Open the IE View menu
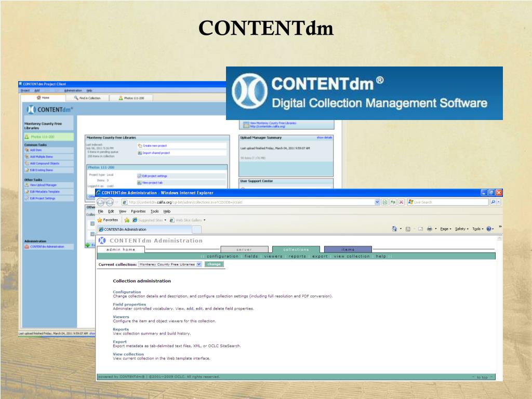This screenshot has height=399, width=532. point(123,211)
